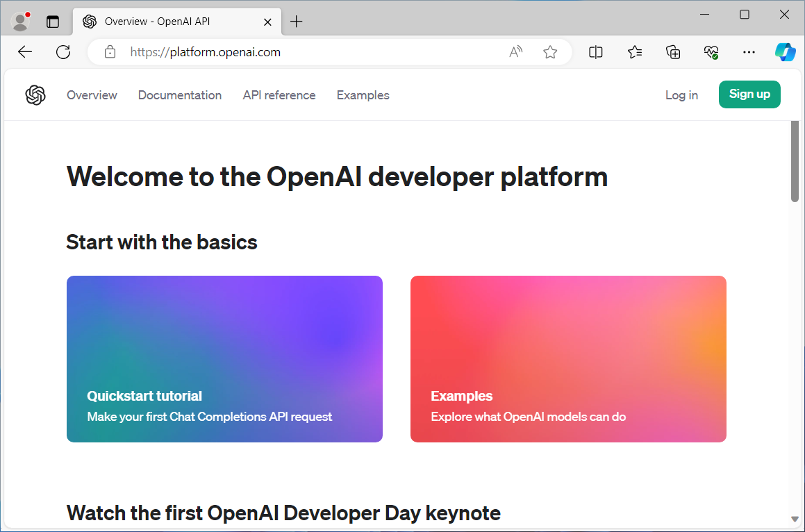
Task: Open the Copilot sidebar
Action: click(785, 52)
